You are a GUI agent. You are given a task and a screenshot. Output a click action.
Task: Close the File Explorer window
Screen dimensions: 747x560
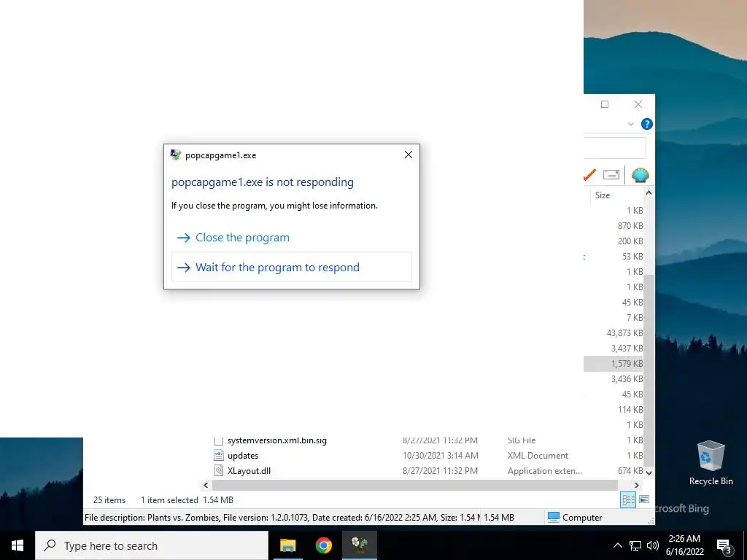pos(638,104)
